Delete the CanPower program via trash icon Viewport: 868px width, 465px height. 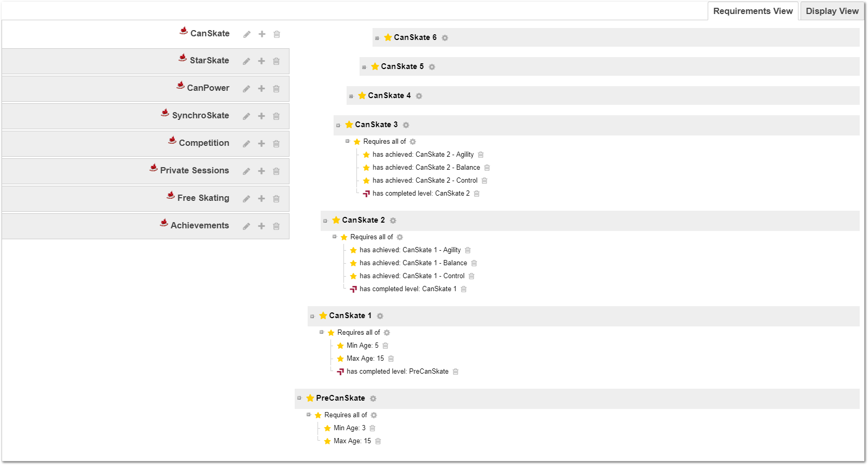click(x=277, y=89)
